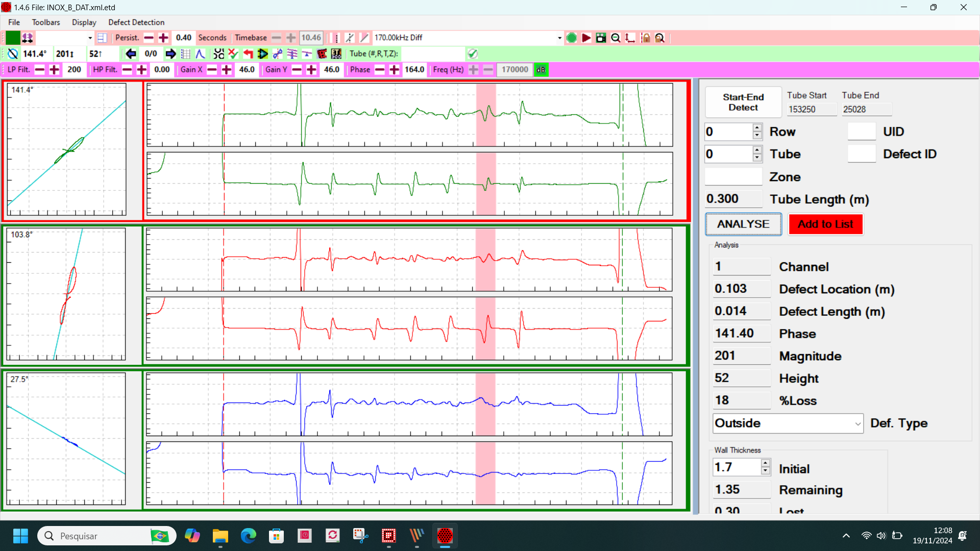
Task: Click the red return arrow icon
Action: 248,54
